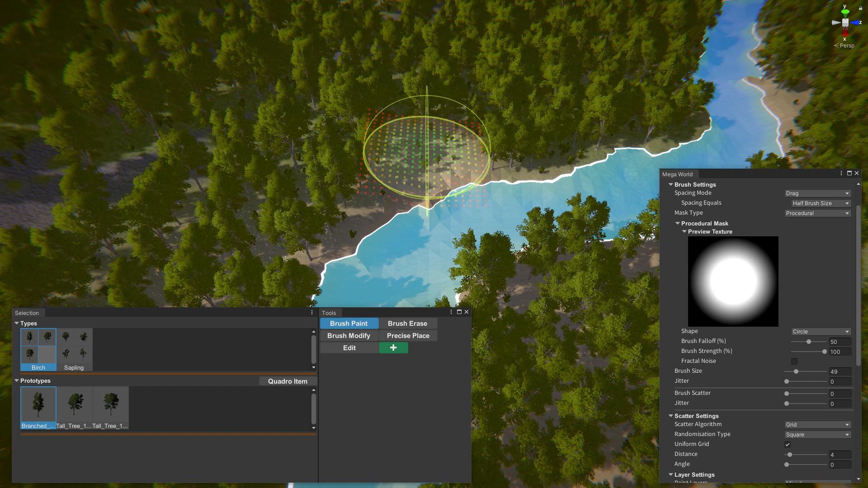Click the scene orientation gizmo's green Y axis cone
868x488 pixels.
tap(845, 11)
